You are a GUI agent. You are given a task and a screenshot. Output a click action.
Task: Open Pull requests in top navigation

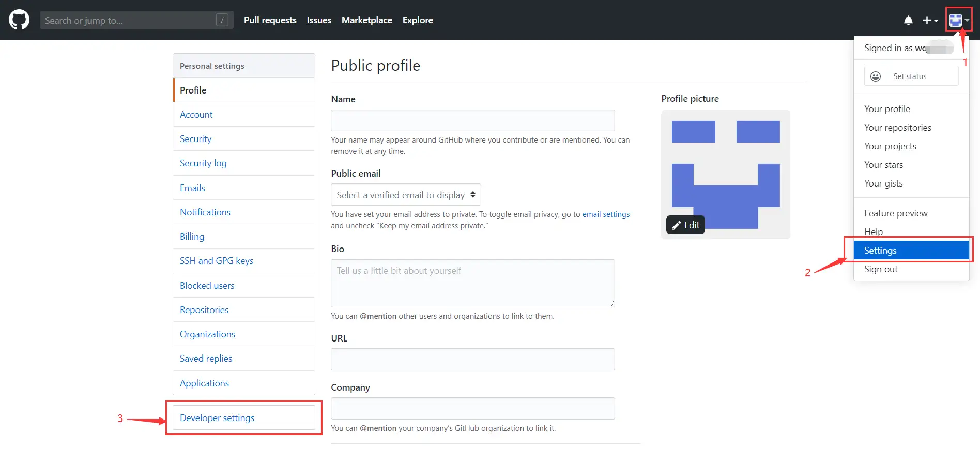(270, 20)
